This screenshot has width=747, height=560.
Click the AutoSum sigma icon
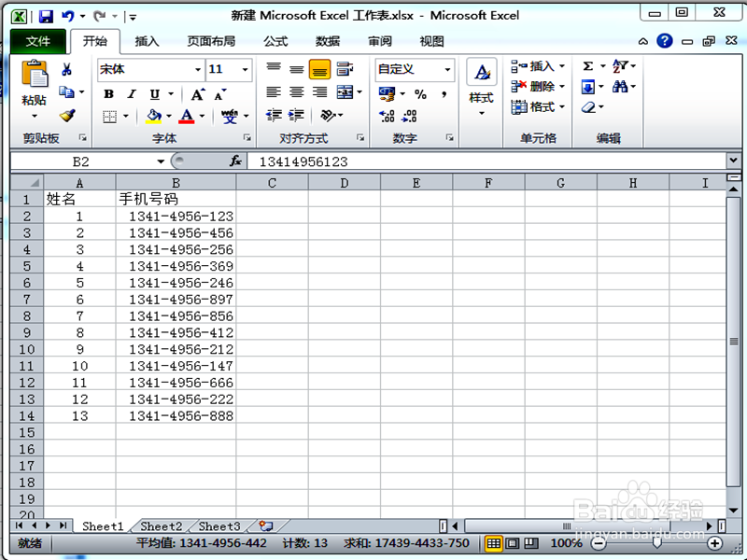point(588,65)
